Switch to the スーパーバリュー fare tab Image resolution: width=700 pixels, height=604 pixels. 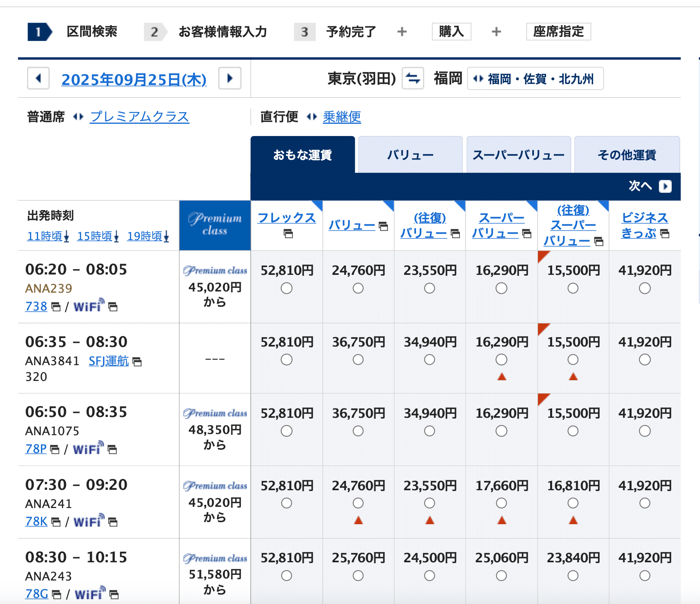pos(519,154)
